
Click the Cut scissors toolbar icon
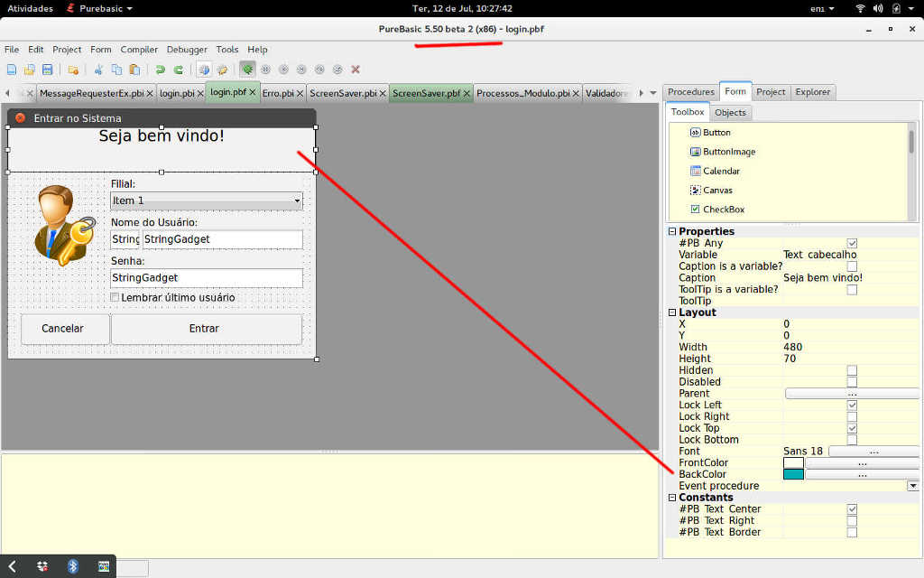(x=97, y=70)
